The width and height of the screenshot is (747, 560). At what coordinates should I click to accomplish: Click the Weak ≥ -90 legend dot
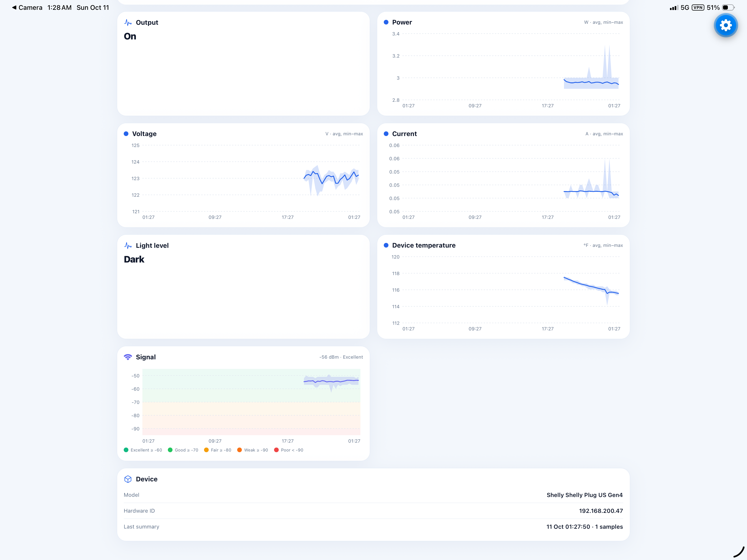pos(240,450)
